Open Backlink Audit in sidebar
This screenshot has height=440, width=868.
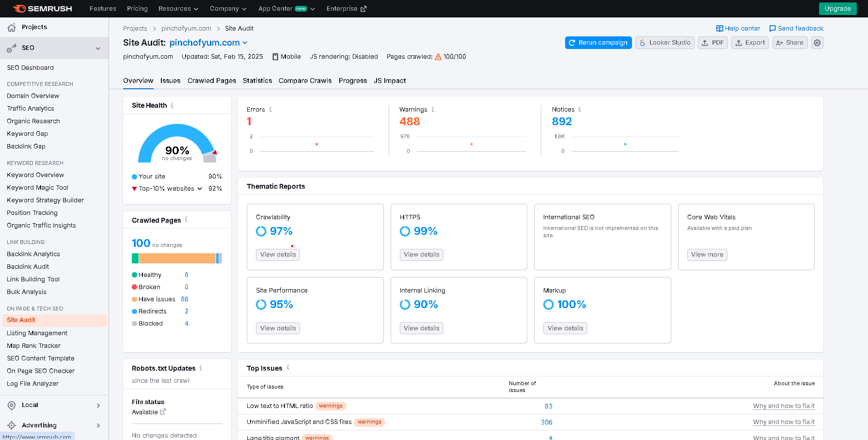pyautogui.click(x=28, y=267)
